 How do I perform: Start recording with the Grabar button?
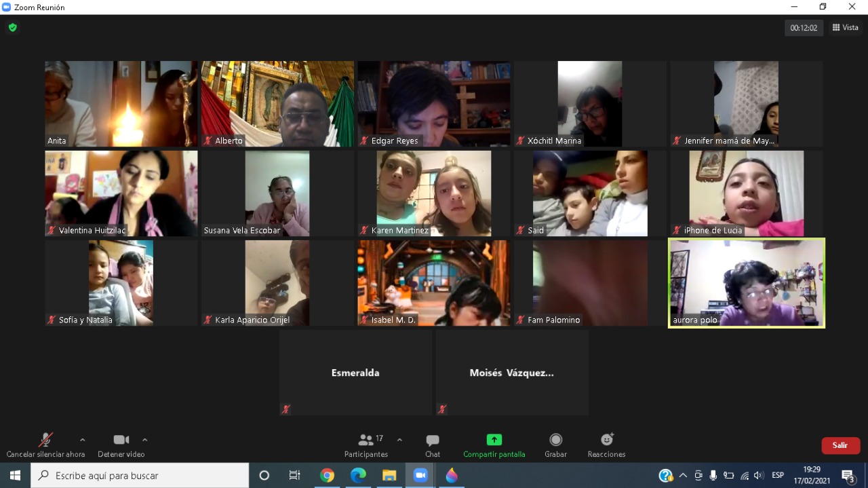[555, 445]
